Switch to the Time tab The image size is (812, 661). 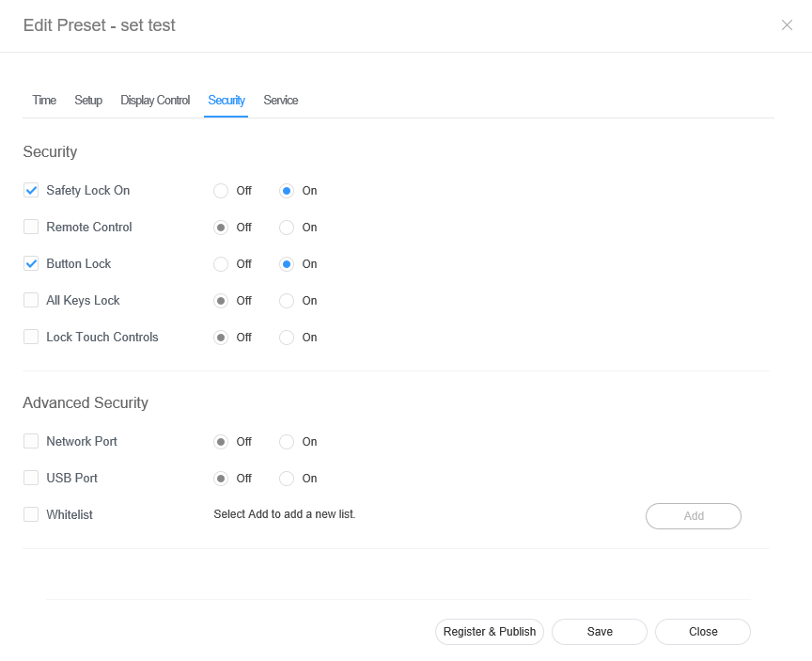click(x=44, y=101)
